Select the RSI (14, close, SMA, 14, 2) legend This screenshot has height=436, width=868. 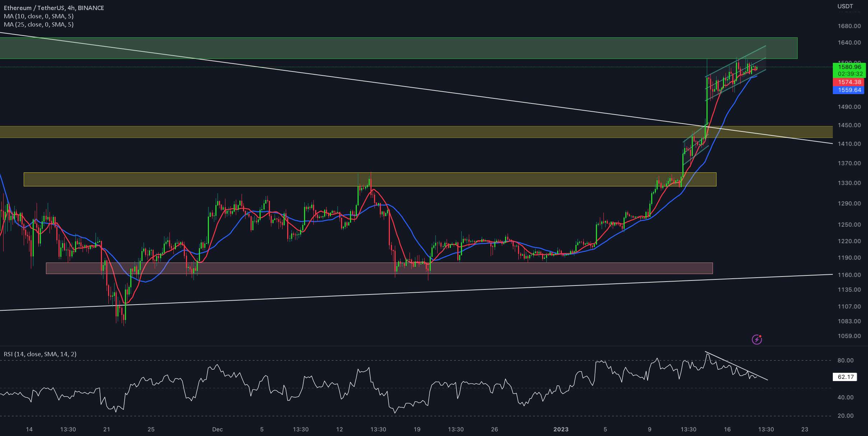pos(40,354)
